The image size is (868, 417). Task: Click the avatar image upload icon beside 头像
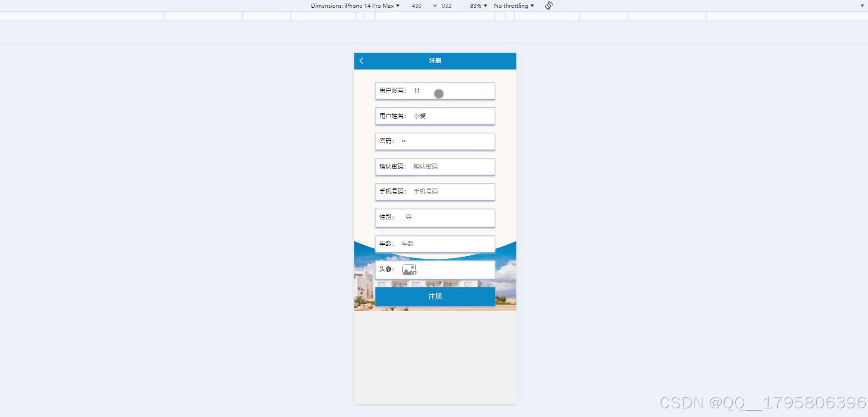coord(409,269)
